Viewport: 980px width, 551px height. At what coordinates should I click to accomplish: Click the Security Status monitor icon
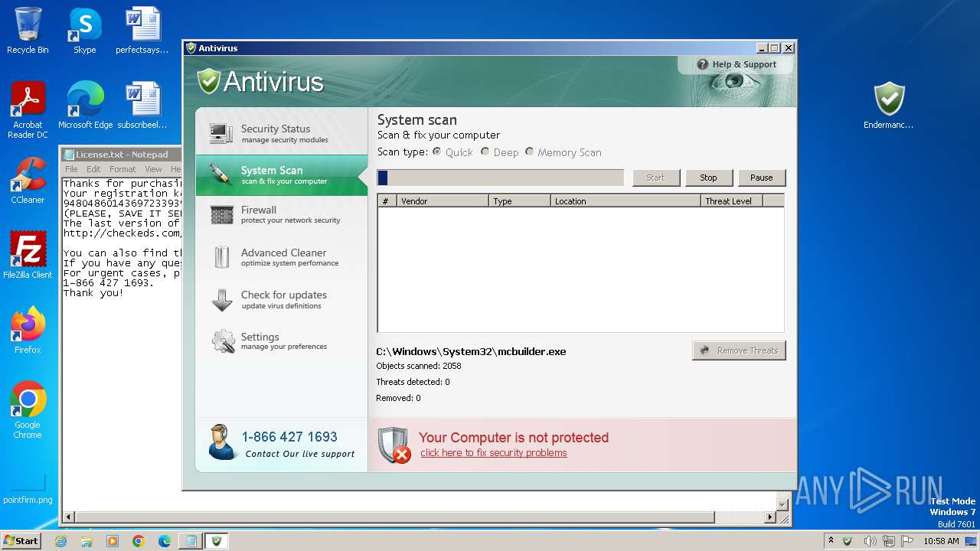(221, 134)
